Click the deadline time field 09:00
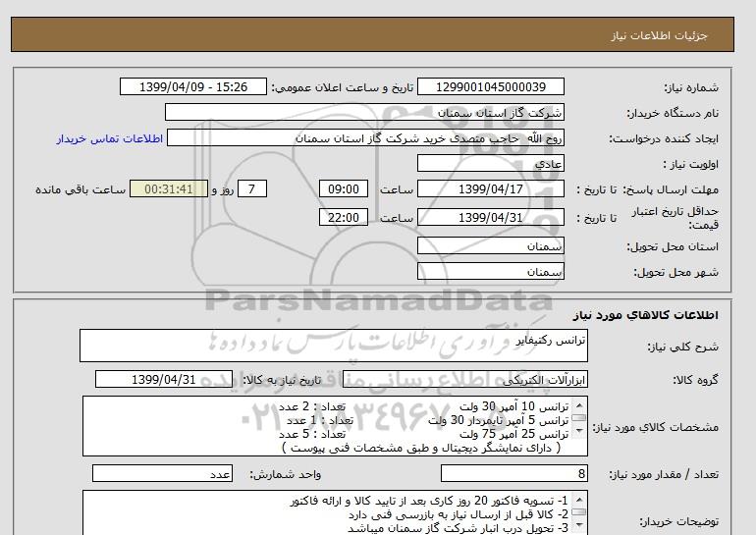The width and height of the screenshot is (756, 535). pos(344,188)
